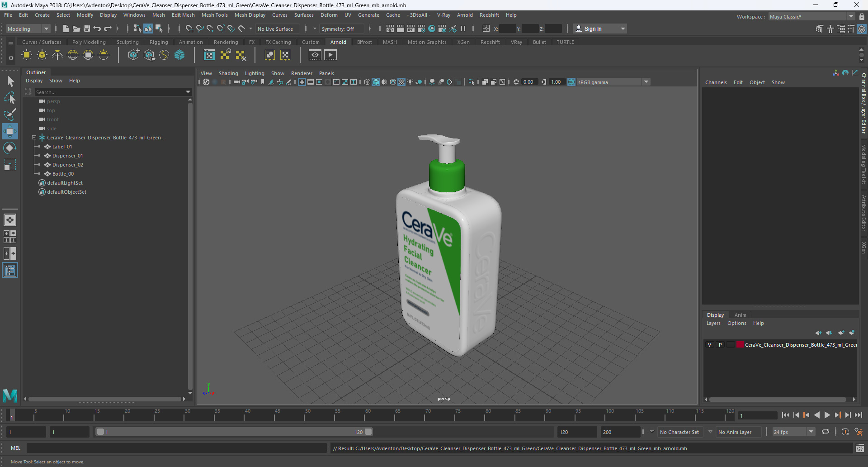Open 24 fps frame rate dropdown
Image resolution: width=868 pixels, height=467 pixels.
pos(793,432)
